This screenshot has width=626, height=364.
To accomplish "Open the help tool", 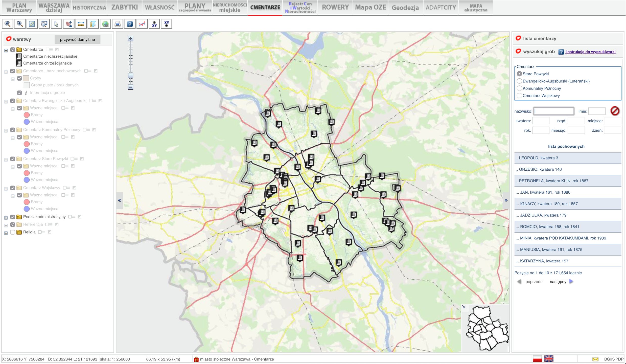I will [130, 24].
